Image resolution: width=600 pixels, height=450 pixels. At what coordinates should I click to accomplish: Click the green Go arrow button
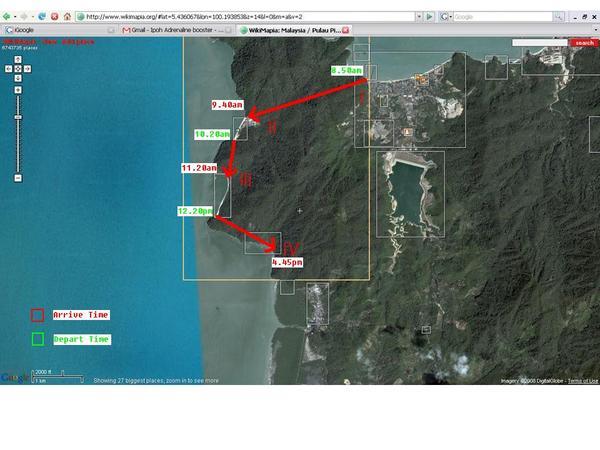[430, 16]
